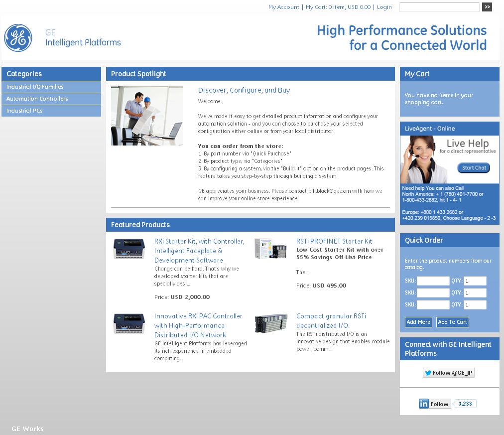Viewport: 504px width, 435px height.
Task: Click the second QTY input field
Action: click(x=475, y=292)
